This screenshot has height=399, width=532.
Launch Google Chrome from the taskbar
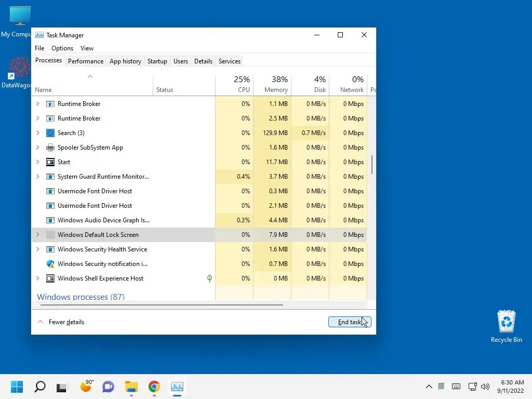[x=154, y=387]
